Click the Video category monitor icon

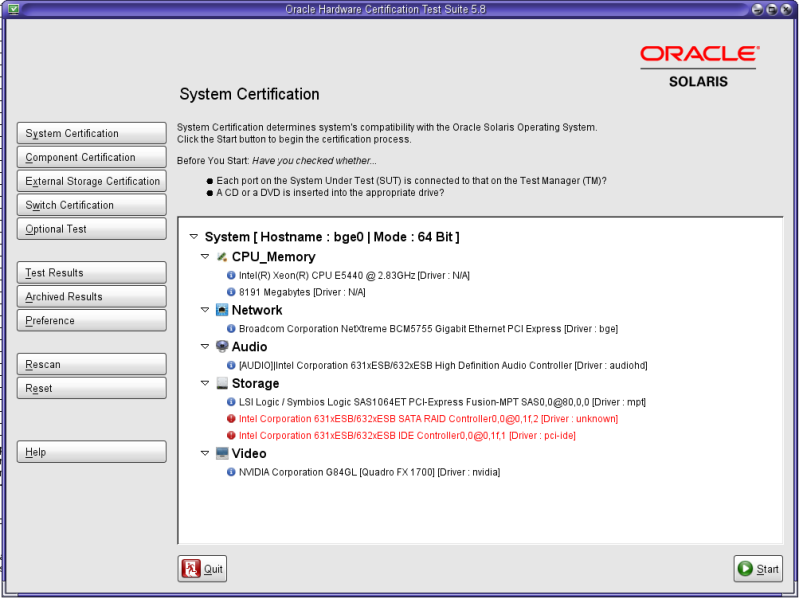coord(222,453)
